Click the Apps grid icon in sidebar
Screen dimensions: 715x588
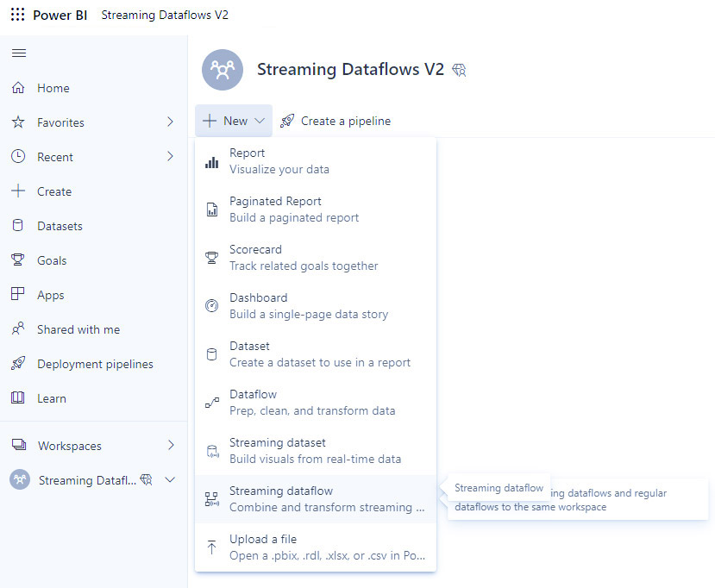point(18,294)
